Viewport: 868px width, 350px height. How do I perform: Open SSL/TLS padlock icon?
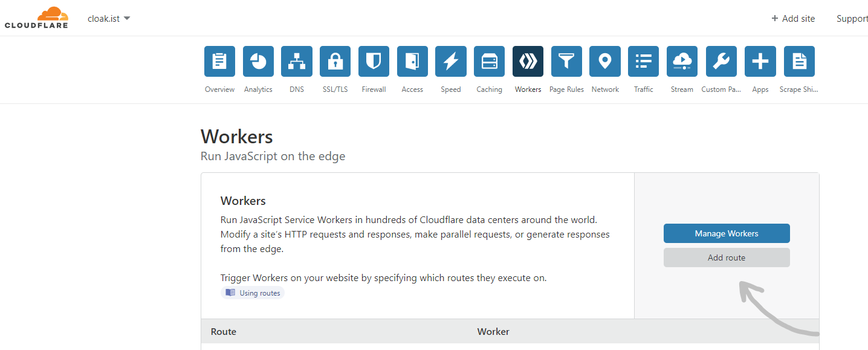[x=335, y=62]
